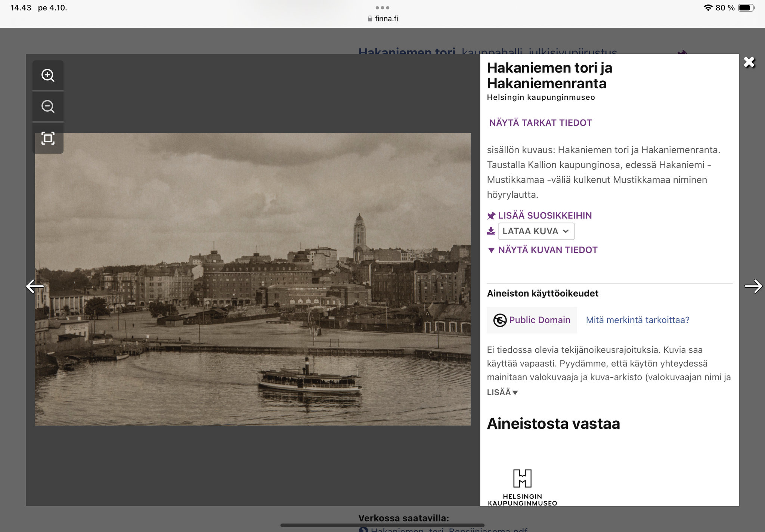765x532 pixels.
Task: Click the Public Domain license icon
Action: 500,320
